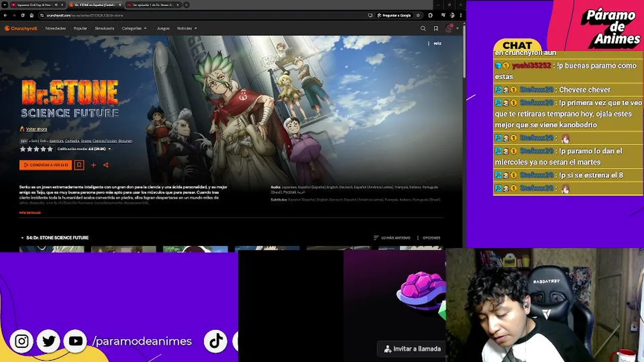This screenshot has width=644, height=362.
Task: Rate the series with the fifth star
Action: 50,149
